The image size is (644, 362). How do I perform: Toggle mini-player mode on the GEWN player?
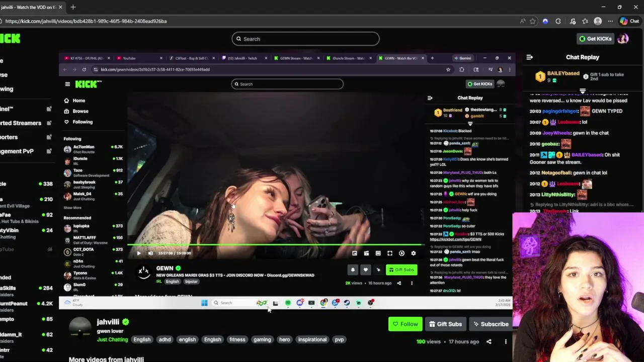pos(354,253)
